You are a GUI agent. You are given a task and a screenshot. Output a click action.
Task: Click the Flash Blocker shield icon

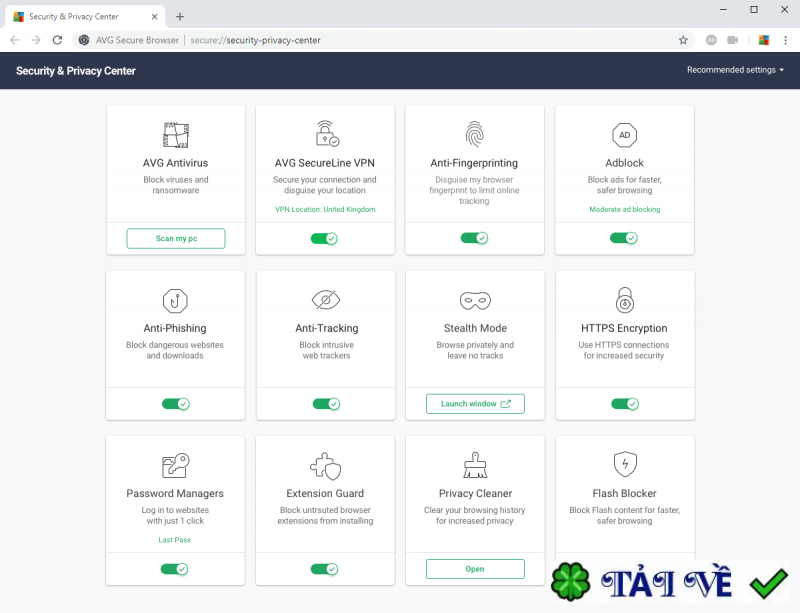(624, 465)
